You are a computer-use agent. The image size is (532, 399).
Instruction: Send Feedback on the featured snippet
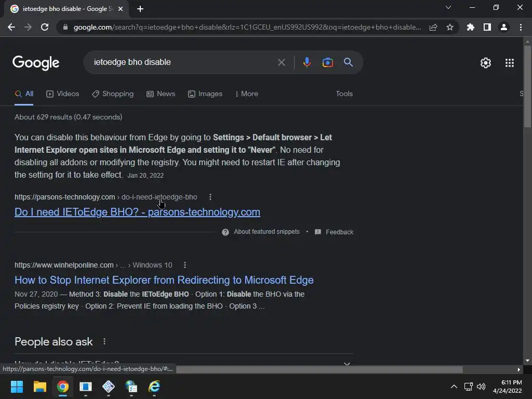(334, 232)
